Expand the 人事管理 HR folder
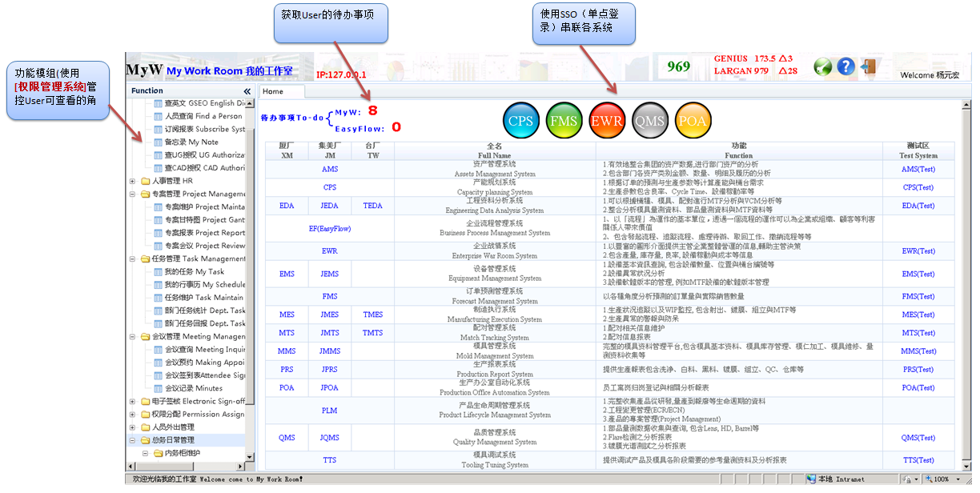The height and width of the screenshot is (493, 980). tap(133, 181)
